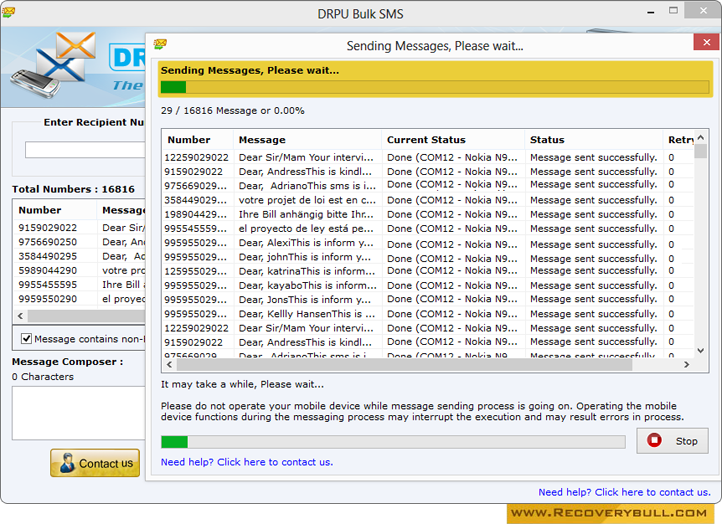
Task: Select row 'Ihre Bill anhängig bitte Ihr...'
Action: (427, 215)
